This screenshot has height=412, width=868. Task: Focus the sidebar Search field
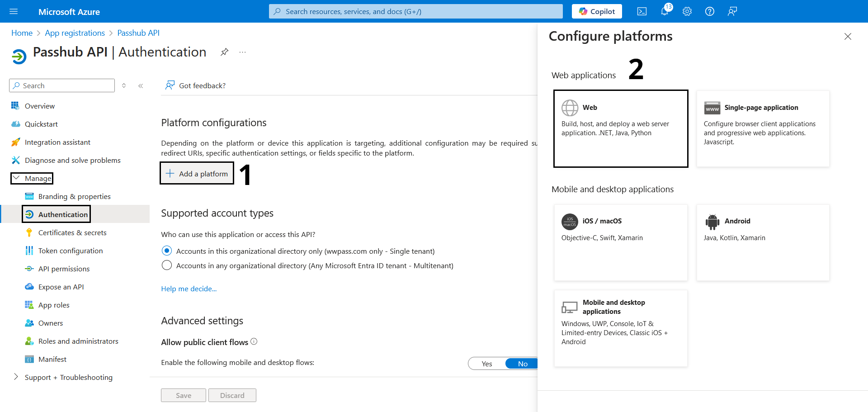[62, 85]
